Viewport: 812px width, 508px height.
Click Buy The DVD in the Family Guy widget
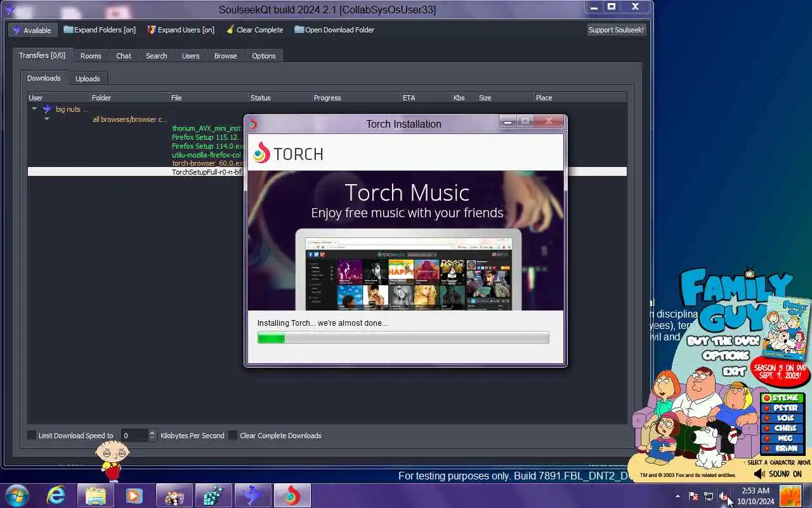[x=723, y=341]
